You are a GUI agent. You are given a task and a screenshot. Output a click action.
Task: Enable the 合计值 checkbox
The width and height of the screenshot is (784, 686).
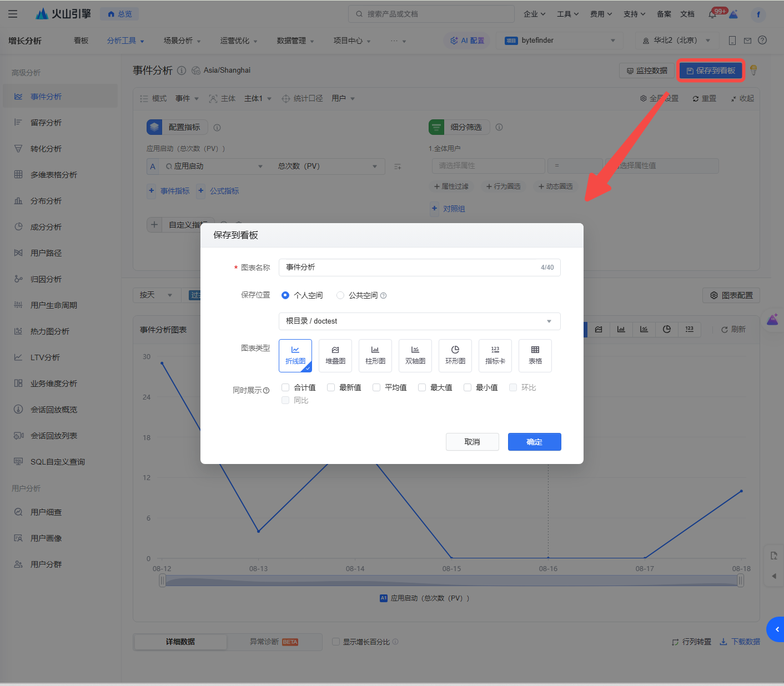pyautogui.click(x=285, y=387)
